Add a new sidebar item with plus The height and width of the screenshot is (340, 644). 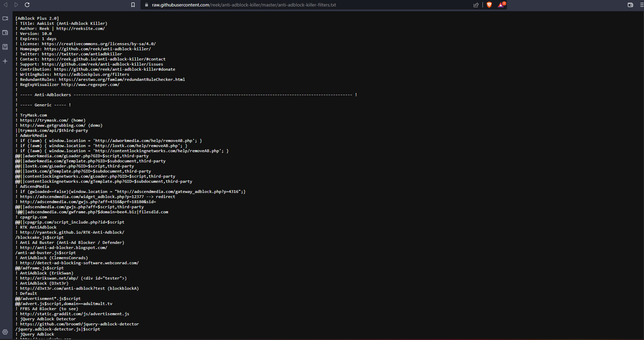pos(5,61)
